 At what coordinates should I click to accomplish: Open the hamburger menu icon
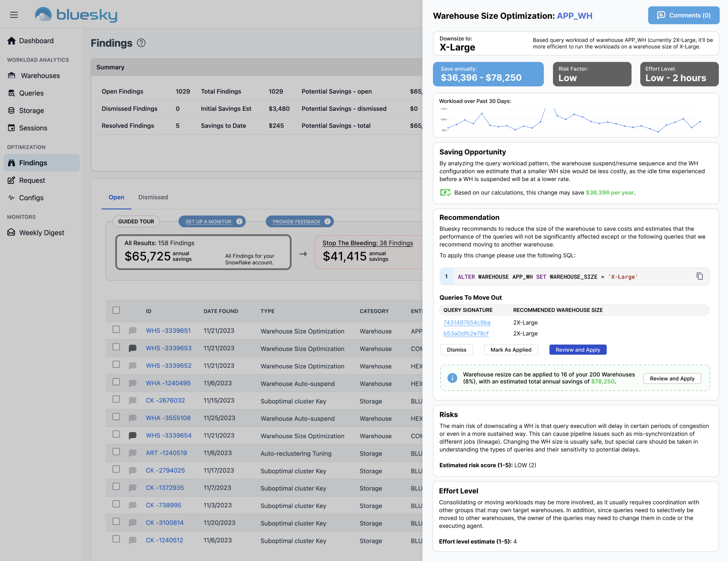(14, 15)
